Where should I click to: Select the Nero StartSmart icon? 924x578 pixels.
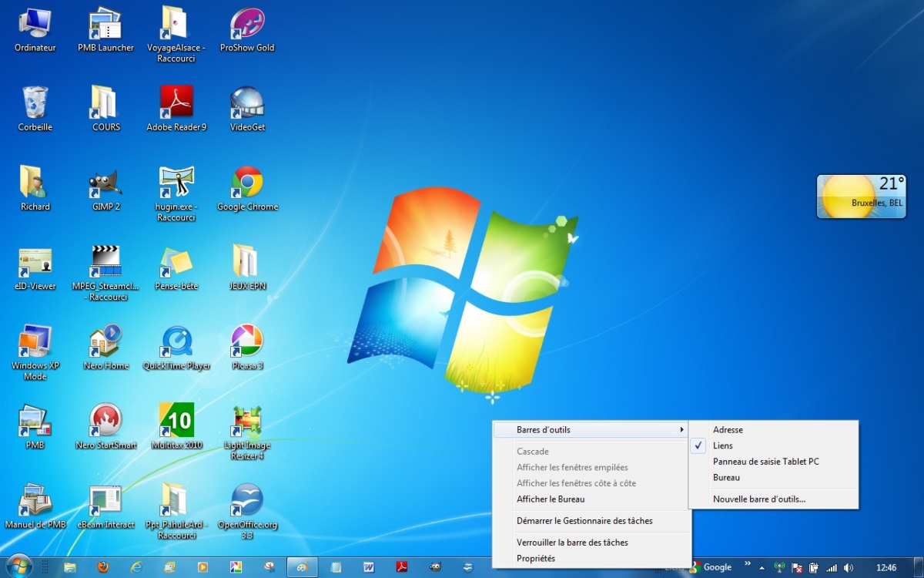(x=105, y=427)
